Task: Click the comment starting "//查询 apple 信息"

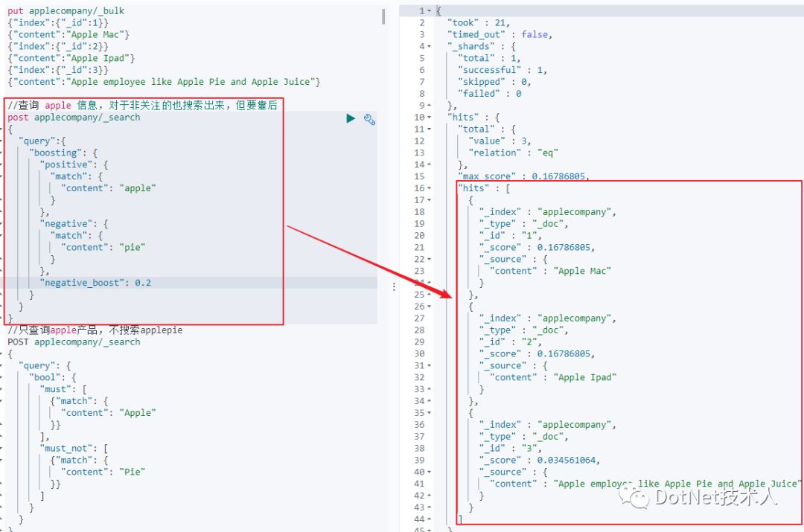Action: click(x=142, y=106)
